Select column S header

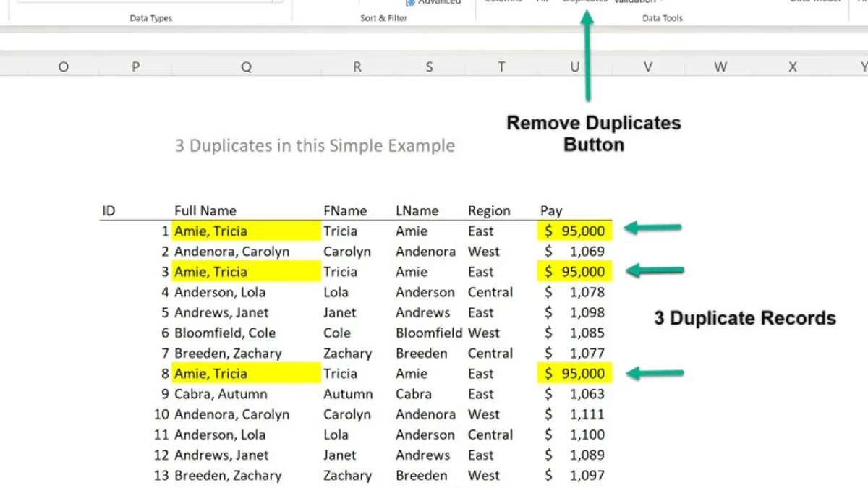point(429,67)
